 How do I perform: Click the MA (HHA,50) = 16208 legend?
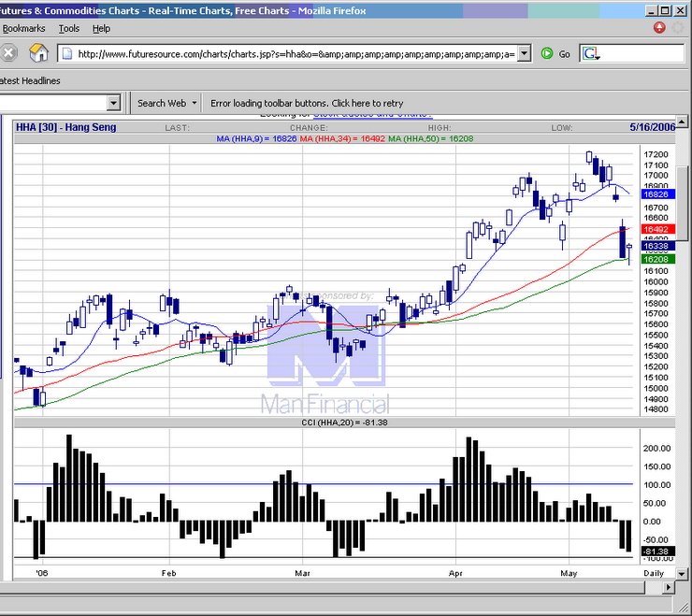(x=431, y=138)
